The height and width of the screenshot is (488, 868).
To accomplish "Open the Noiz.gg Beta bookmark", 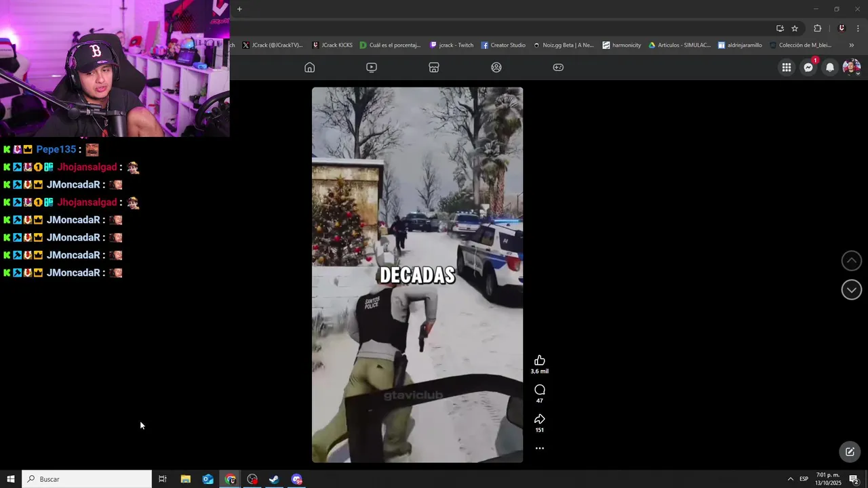I will (564, 45).
